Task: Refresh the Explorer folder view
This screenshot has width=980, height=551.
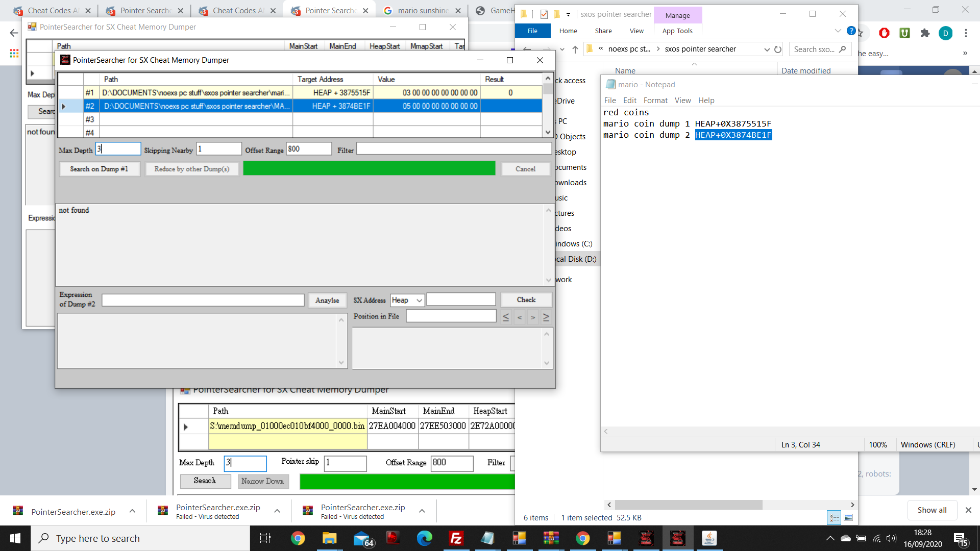Action: [778, 49]
